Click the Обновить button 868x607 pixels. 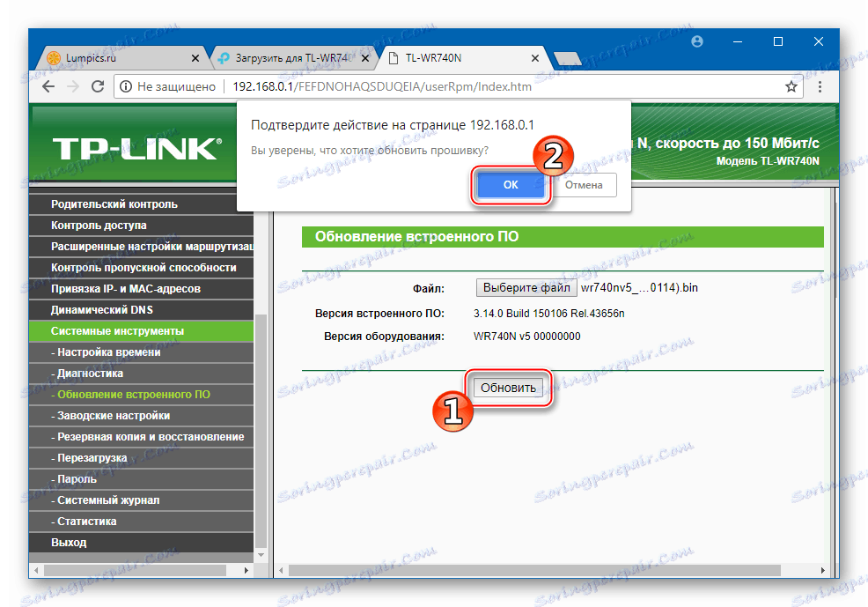[508, 388]
